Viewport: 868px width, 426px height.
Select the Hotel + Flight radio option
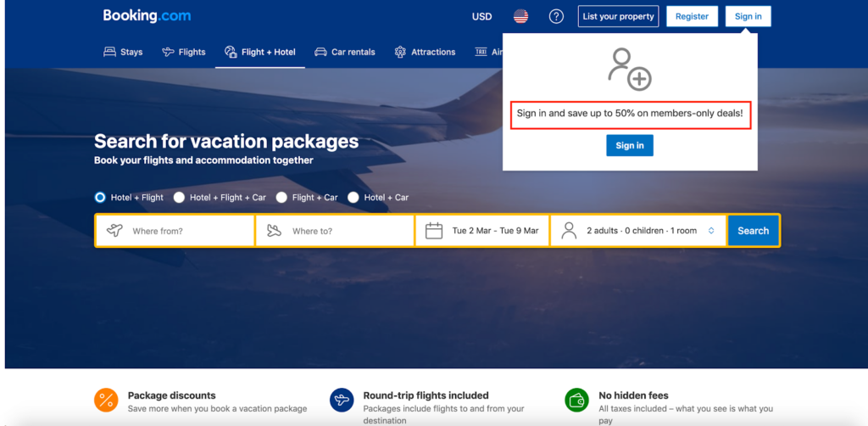(x=100, y=198)
